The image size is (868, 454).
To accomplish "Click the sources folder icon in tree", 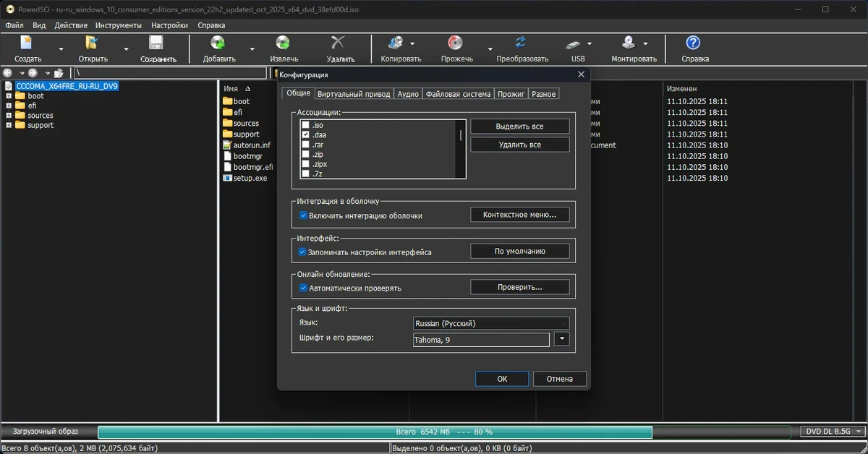I will 20,116.
